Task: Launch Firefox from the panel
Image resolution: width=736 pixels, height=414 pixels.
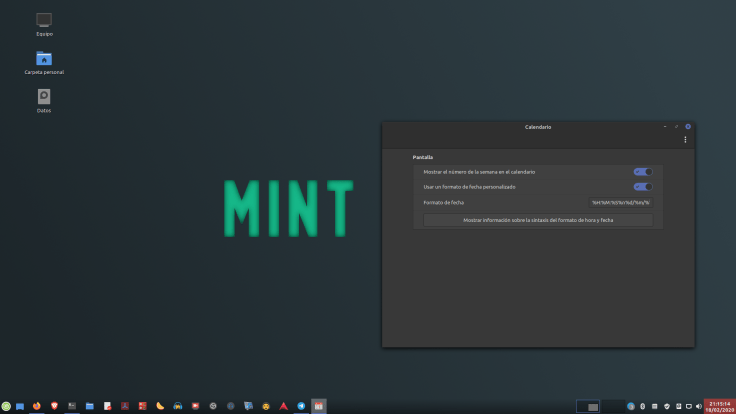Action: [37, 406]
